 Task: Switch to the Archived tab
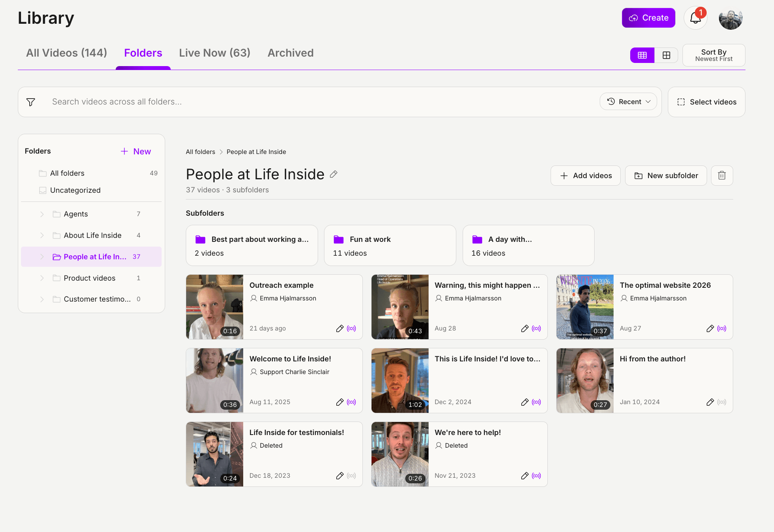coord(290,53)
